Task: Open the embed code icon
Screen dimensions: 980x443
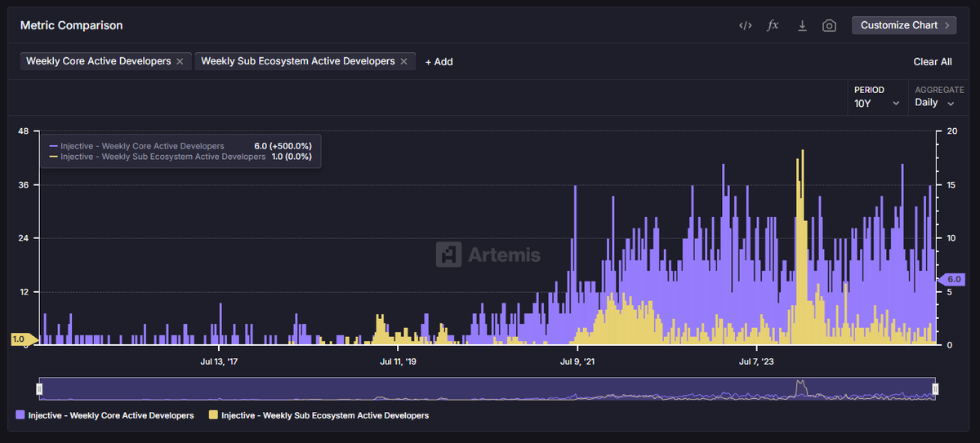Action: pos(745,25)
